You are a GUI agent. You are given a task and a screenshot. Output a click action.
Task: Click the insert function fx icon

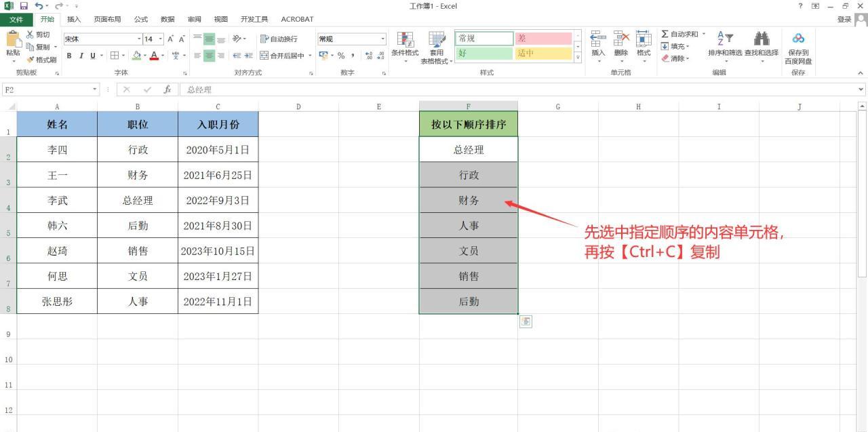(167, 90)
